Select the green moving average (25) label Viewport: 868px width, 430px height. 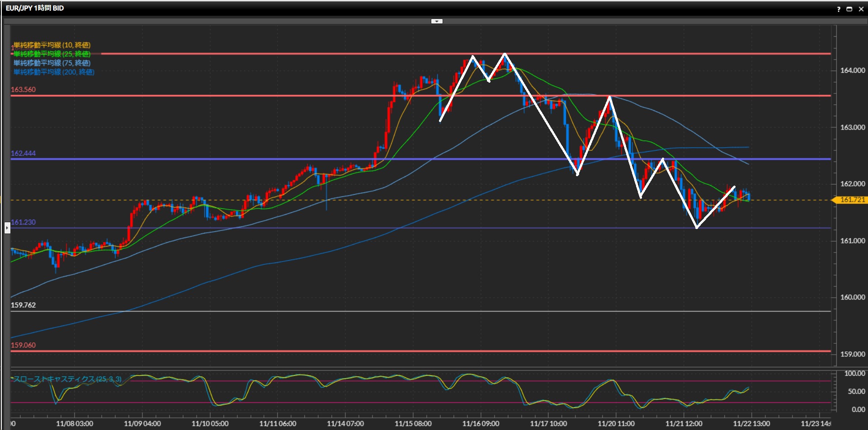52,54
